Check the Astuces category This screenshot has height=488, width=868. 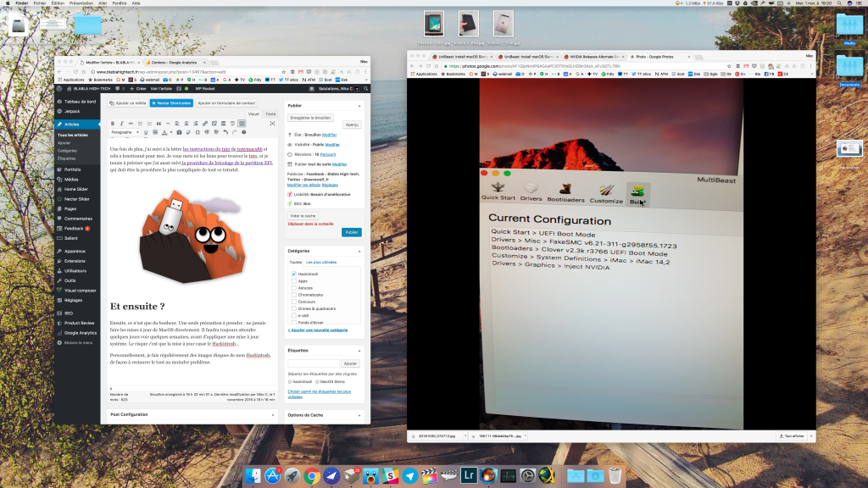[x=294, y=288]
